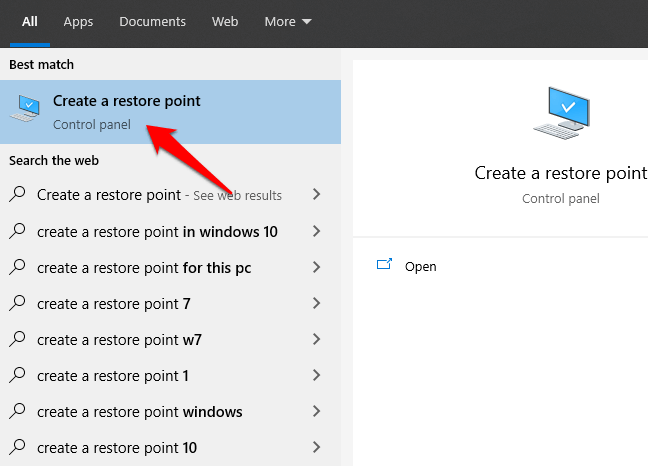
Task: Click Open in the preview pane
Action: click(420, 267)
